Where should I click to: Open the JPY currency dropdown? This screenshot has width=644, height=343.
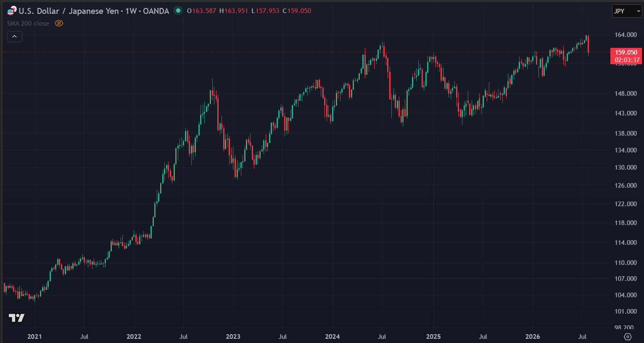pyautogui.click(x=627, y=11)
